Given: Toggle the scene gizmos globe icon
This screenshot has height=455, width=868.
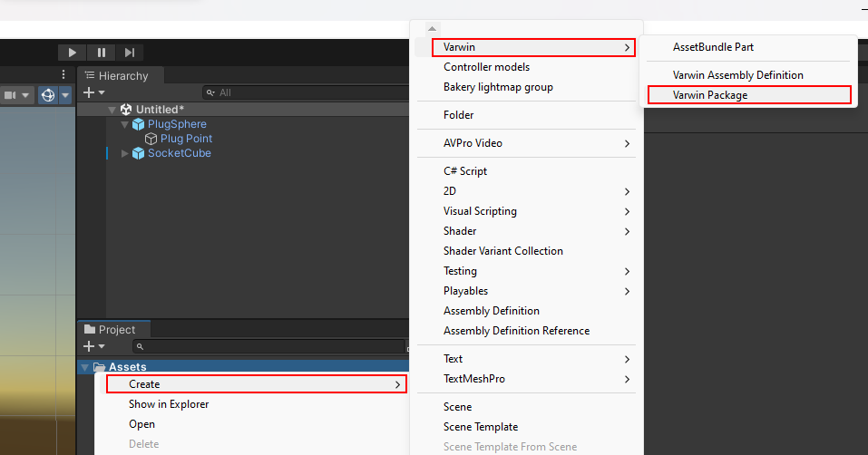Looking at the screenshot, I should (x=48, y=95).
